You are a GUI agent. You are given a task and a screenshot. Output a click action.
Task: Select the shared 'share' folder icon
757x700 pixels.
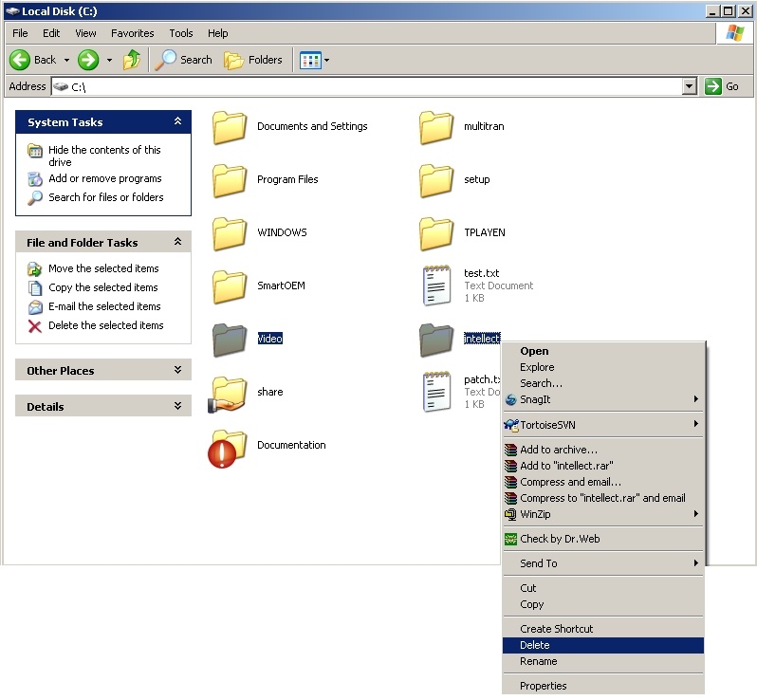coord(229,393)
